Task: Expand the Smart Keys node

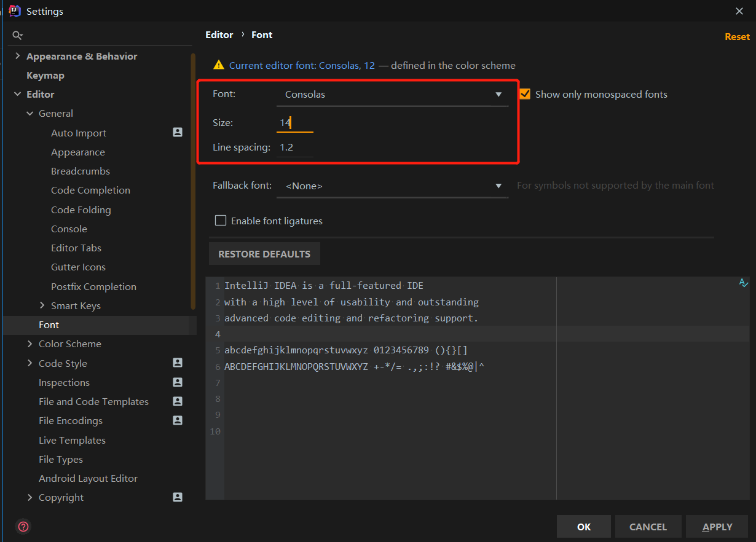Action: pyautogui.click(x=42, y=305)
